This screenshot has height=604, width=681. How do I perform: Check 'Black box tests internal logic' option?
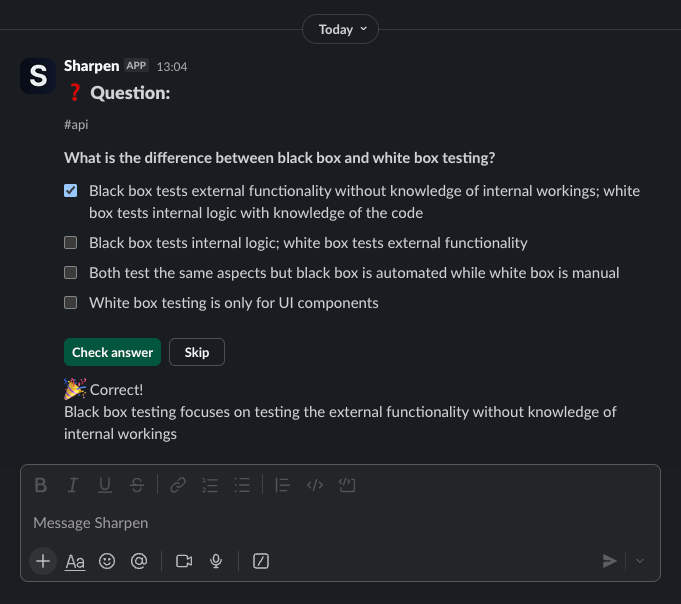[x=70, y=242]
